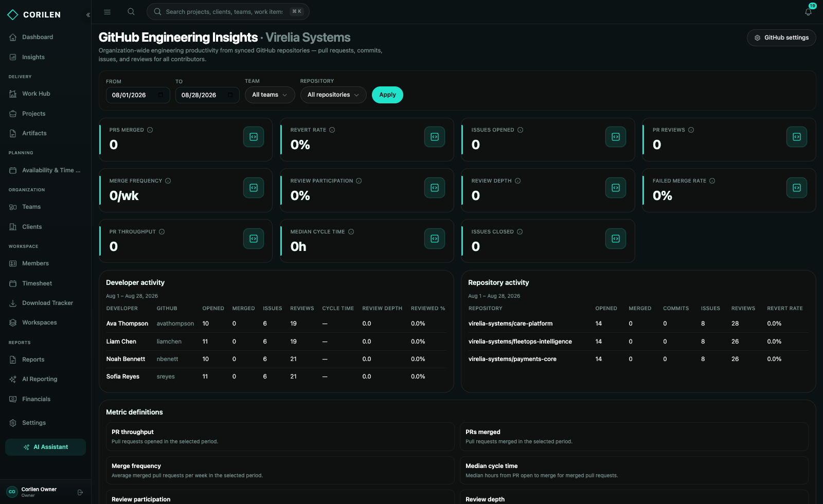Navigate to Projects in sidebar
Image resolution: width=823 pixels, height=504 pixels.
click(x=45, y=114)
